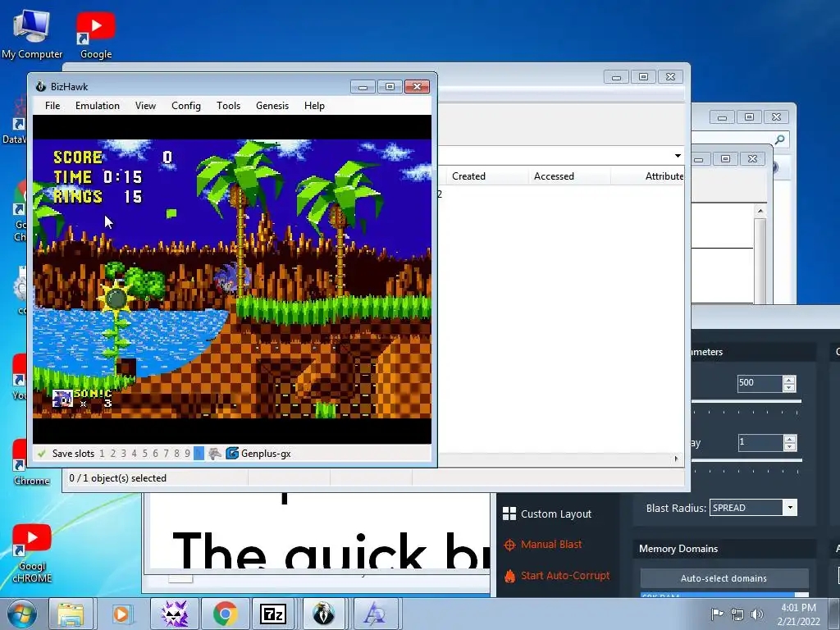Screen dimensions: 840x630
Task: Click the volume speaker tray icon
Action: (x=757, y=614)
